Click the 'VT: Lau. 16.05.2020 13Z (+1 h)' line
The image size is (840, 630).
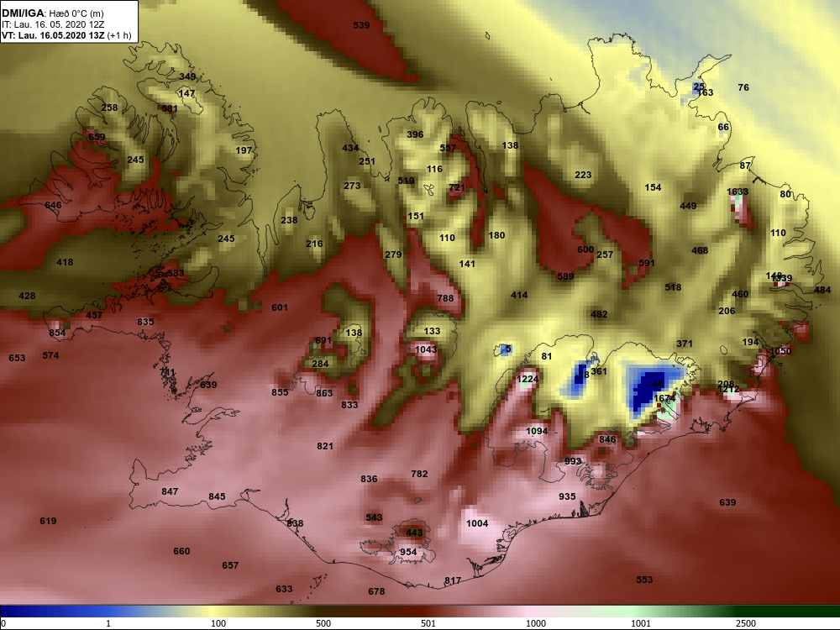(66, 35)
